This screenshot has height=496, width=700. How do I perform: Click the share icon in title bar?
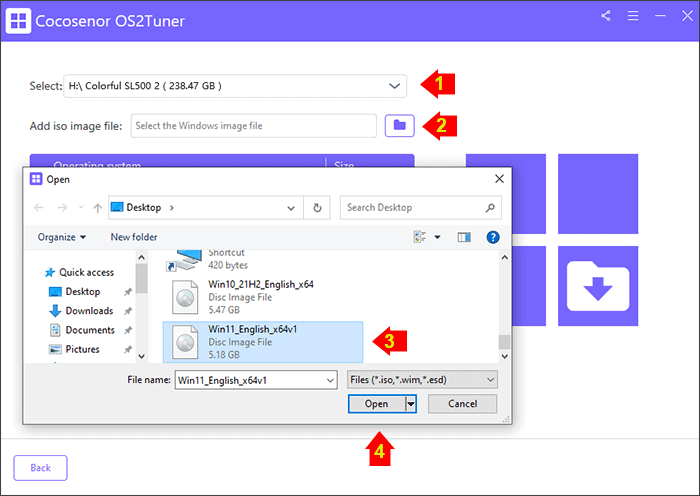pos(605,16)
